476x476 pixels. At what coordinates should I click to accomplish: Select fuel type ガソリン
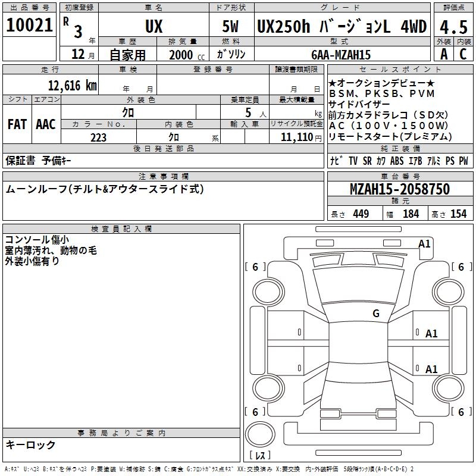tap(231, 54)
